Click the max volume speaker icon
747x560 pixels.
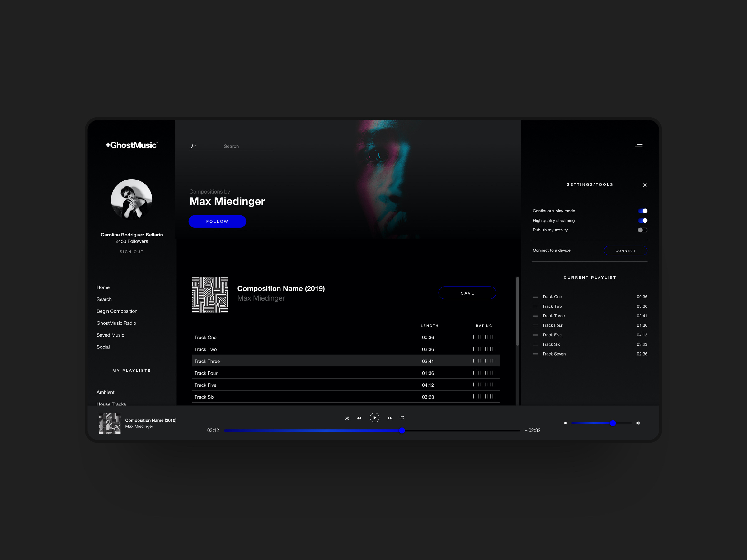[x=638, y=423]
